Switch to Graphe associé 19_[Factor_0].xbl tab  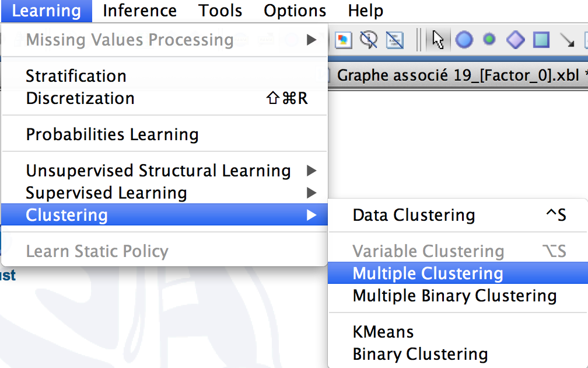pos(458,75)
